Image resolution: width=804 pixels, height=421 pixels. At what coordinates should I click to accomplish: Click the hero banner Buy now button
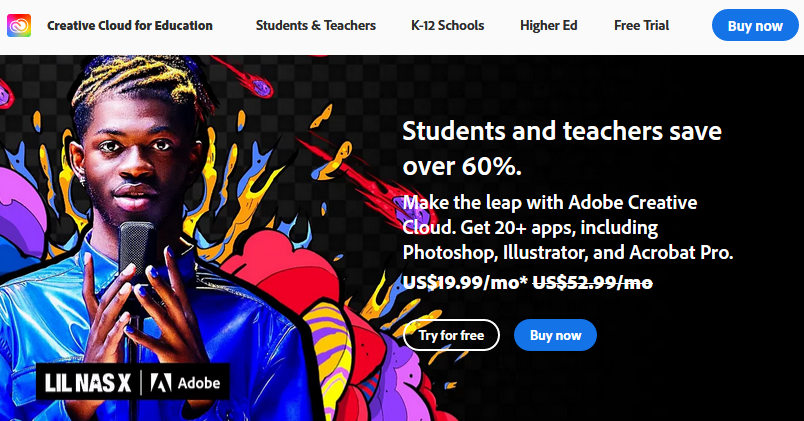click(555, 335)
